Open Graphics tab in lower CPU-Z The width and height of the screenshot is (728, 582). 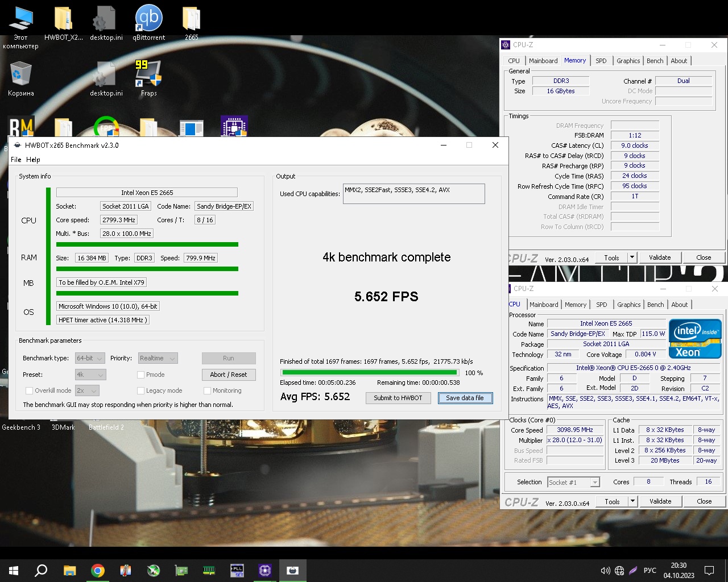(x=629, y=305)
